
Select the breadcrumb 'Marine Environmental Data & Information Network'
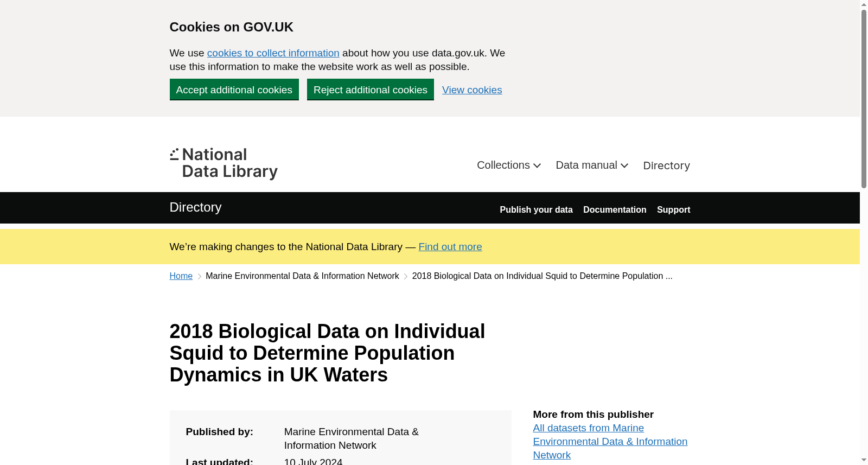click(x=302, y=276)
